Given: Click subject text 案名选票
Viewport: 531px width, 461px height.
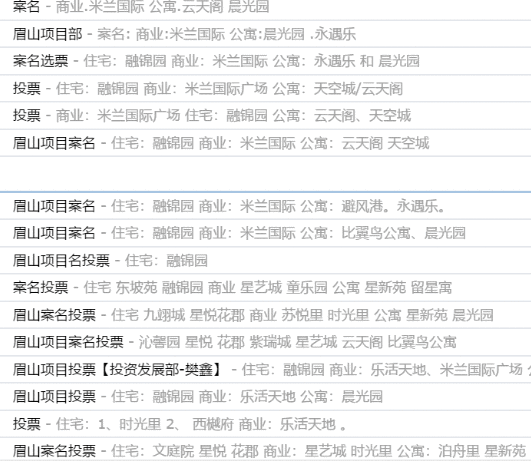Looking at the screenshot, I should pyautogui.click(x=41, y=61).
